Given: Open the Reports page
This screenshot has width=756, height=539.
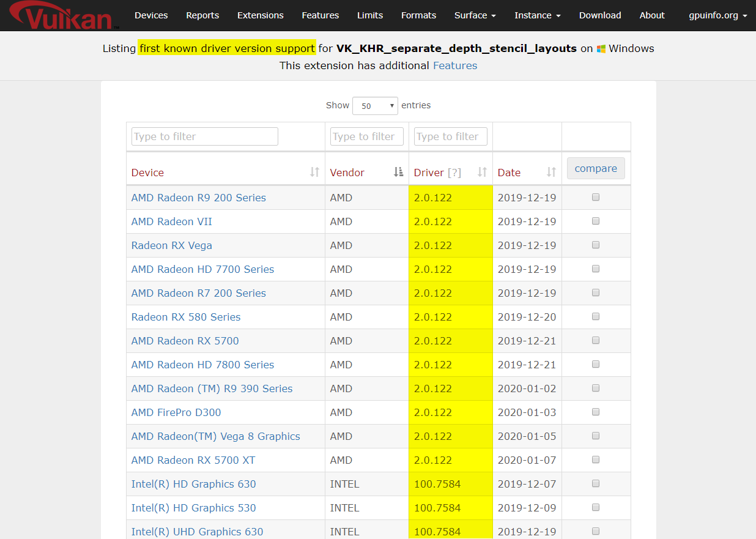Looking at the screenshot, I should [x=202, y=15].
